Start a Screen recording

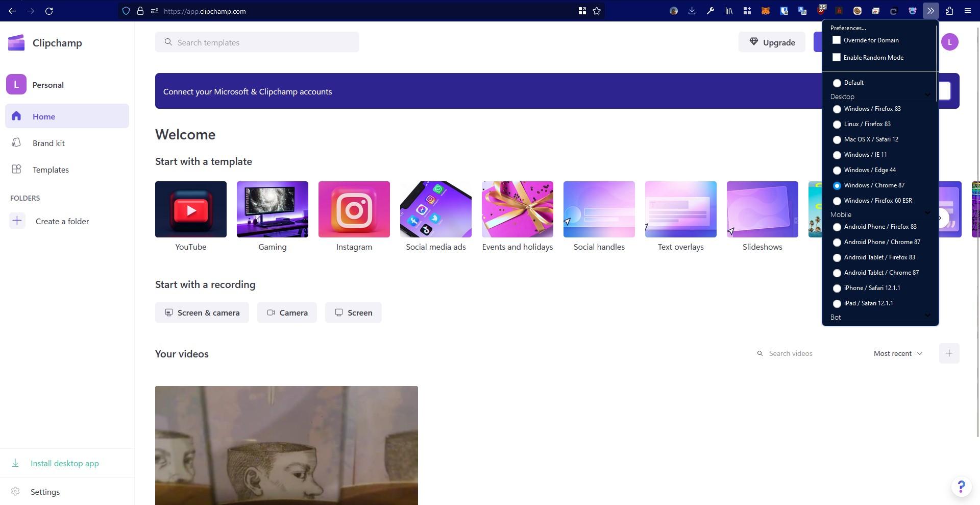point(353,312)
